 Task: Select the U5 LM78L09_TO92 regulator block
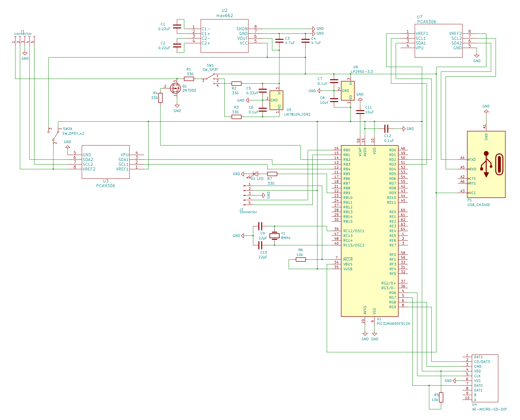click(276, 100)
